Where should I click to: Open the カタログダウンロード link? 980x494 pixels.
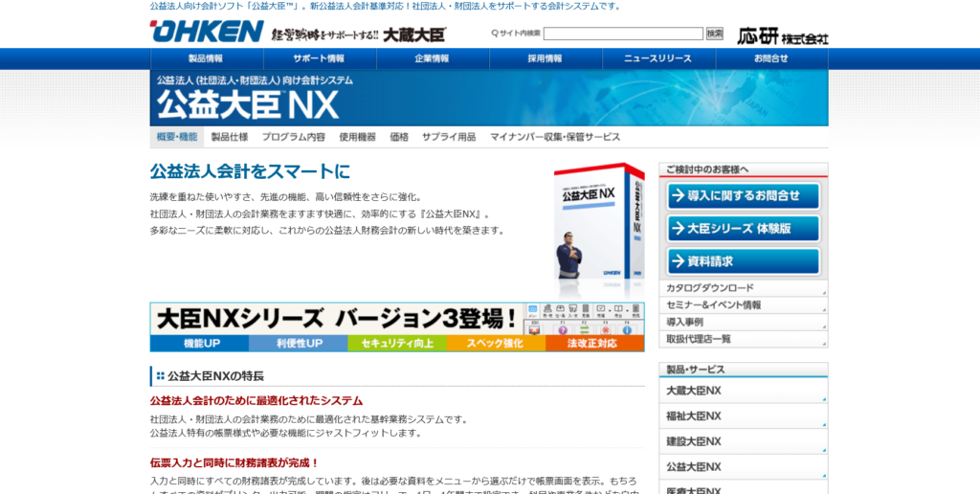(743, 288)
